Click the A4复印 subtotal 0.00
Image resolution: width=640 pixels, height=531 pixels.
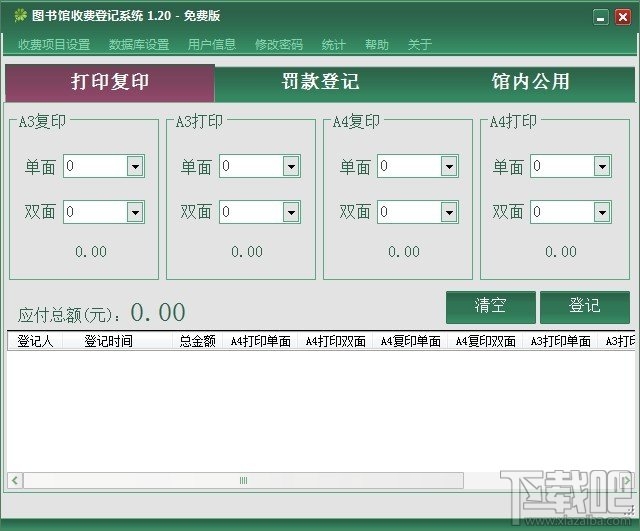(x=404, y=251)
